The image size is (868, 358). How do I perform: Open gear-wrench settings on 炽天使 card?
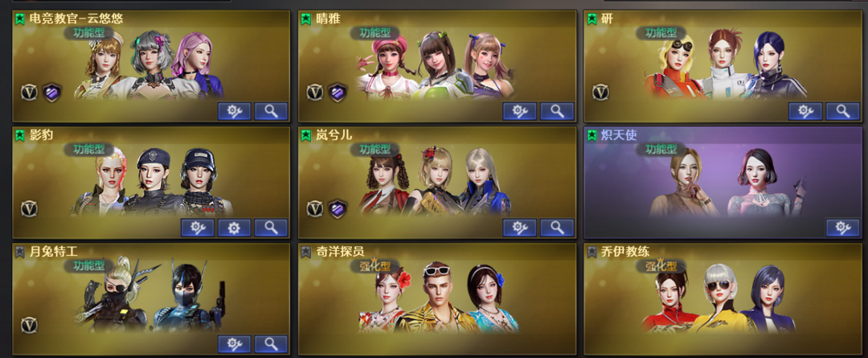842,228
